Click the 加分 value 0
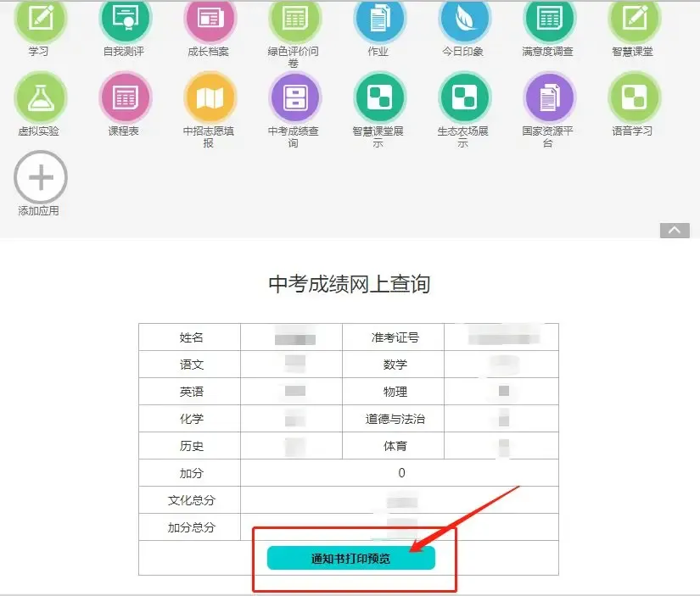The height and width of the screenshot is (596, 700). pyautogui.click(x=402, y=473)
